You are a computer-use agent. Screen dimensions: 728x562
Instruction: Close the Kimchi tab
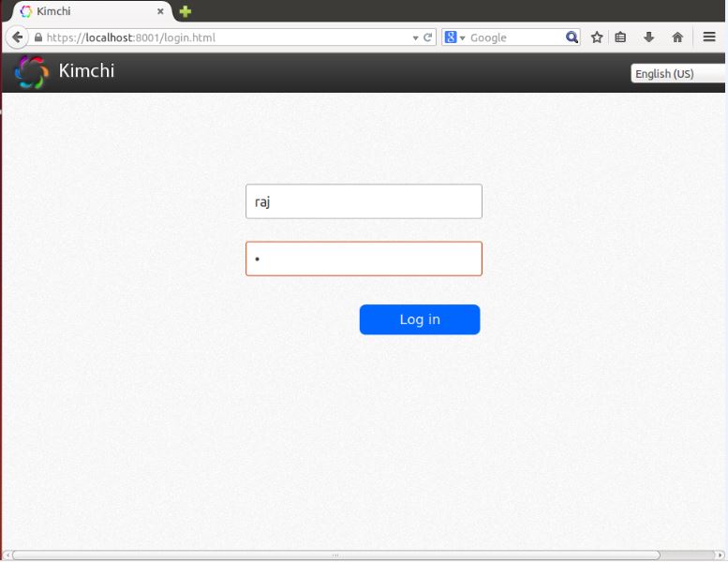160,11
